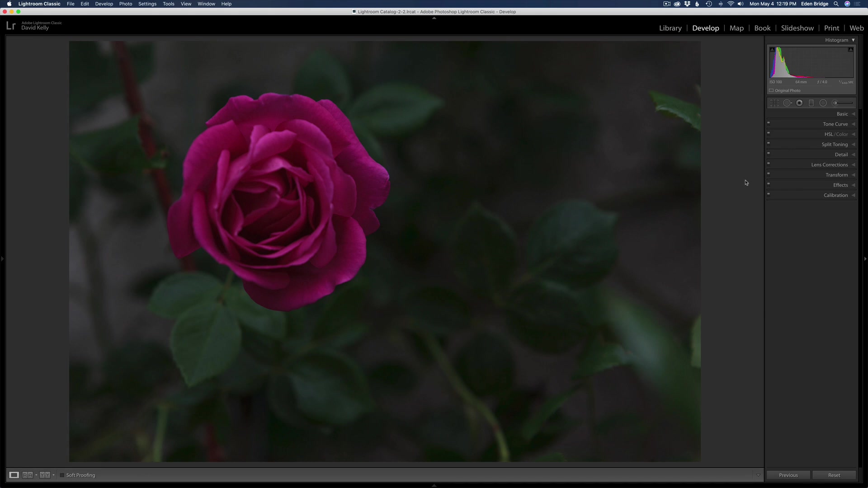Select the Adjustment Brush tool
868x488 pixels.
843,103
